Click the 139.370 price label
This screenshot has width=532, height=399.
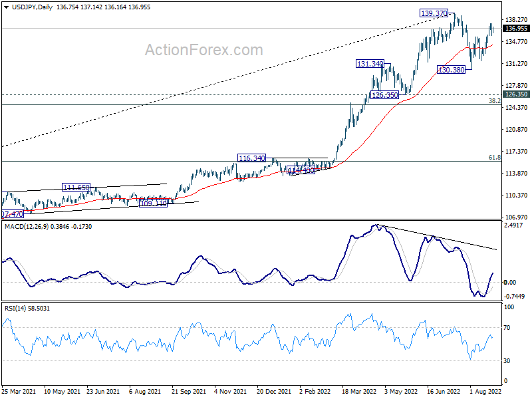tap(434, 13)
